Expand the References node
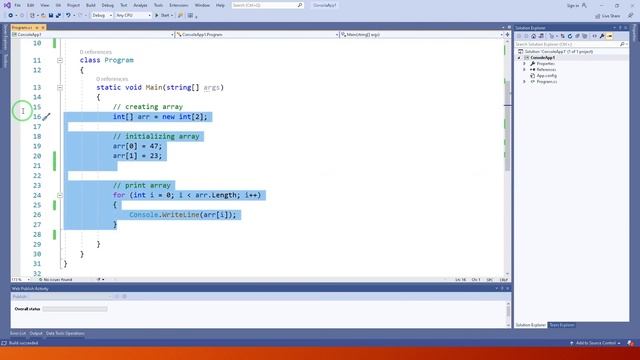640x360 pixels. 524,70
